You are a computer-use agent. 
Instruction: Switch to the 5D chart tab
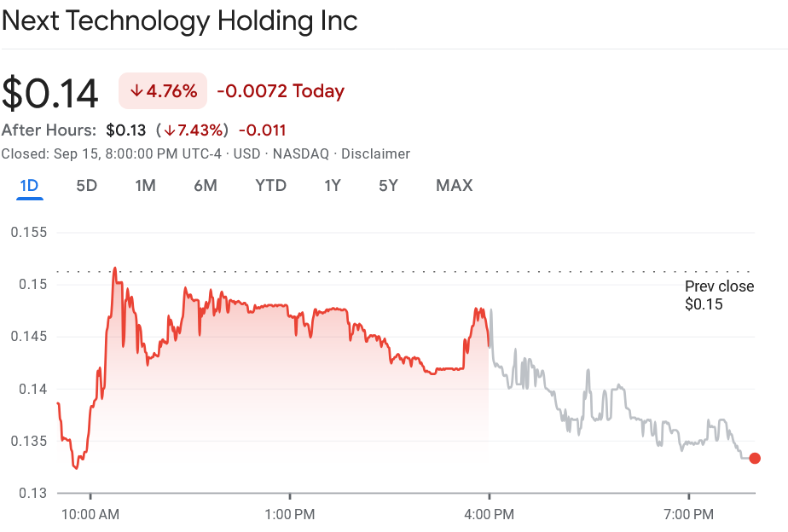(x=87, y=186)
